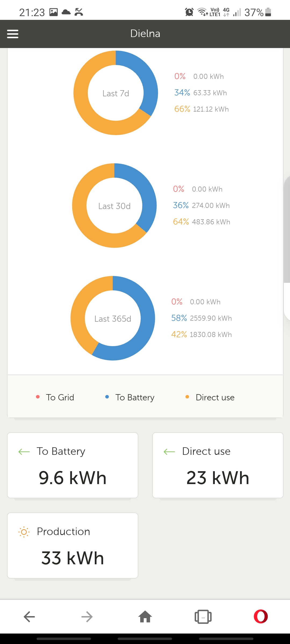Tap the browser forward arrow
Viewport: 290px width, 644px height.
(87, 617)
